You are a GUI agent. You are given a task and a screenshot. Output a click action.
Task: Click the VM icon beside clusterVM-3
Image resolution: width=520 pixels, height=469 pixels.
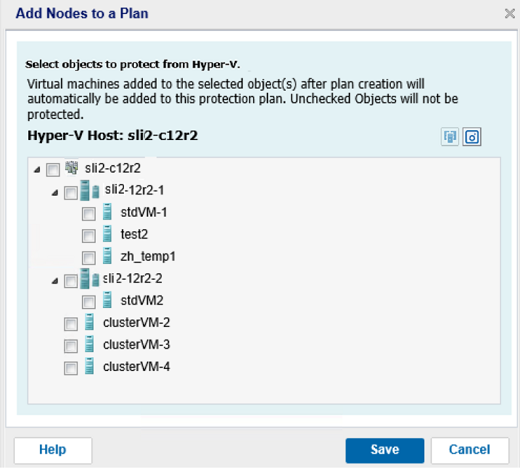[89, 344]
